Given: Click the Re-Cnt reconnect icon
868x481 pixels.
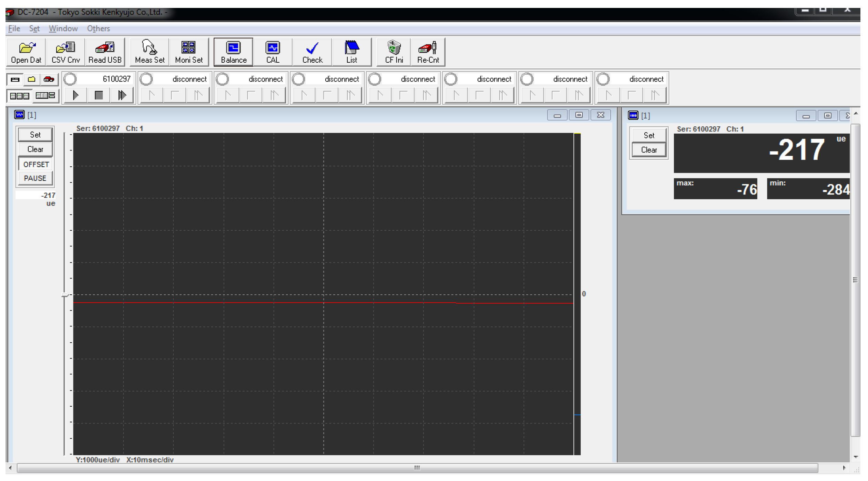Looking at the screenshot, I should pyautogui.click(x=428, y=52).
